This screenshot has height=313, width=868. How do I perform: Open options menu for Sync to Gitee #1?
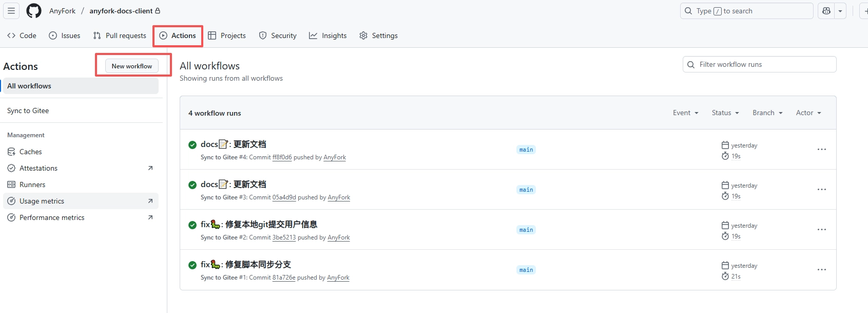(821, 270)
